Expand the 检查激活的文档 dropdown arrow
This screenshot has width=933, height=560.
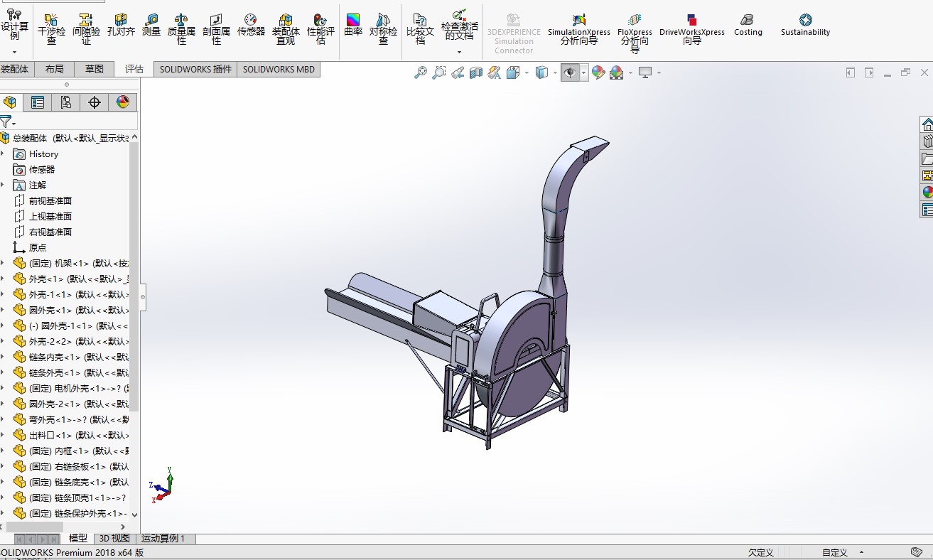click(x=459, y=52)
